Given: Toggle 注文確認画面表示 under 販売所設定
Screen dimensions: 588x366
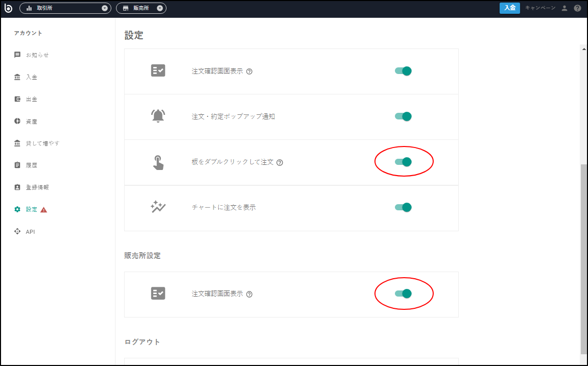Looking at the screenshot, I should coord(403,294).
